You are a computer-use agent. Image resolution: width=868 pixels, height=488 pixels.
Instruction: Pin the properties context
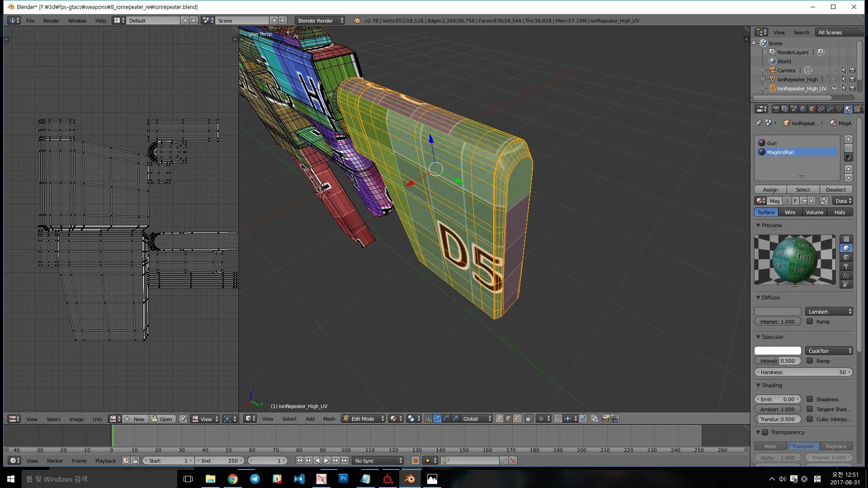tap(758, 123)
